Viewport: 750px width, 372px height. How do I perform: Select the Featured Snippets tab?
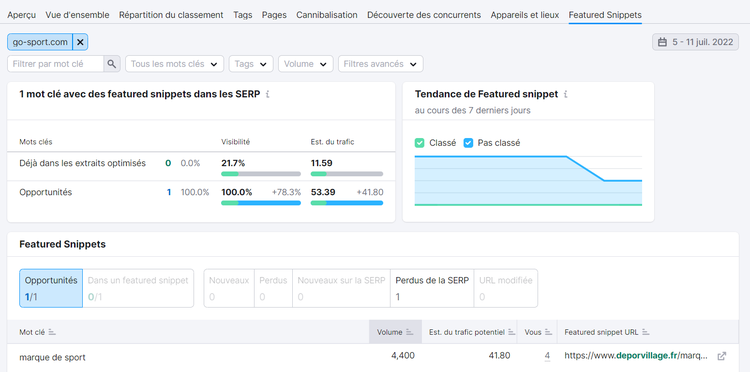tap(605, 15)
